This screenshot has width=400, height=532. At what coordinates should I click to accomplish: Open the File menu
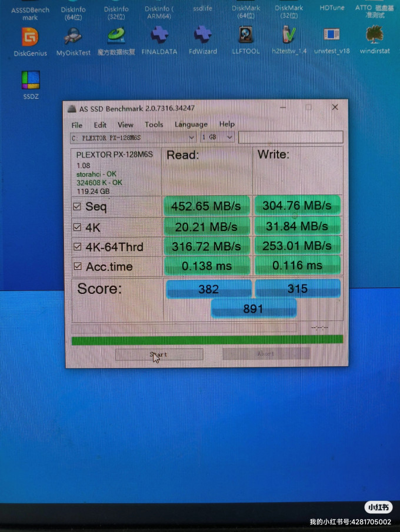pyautogui.click(x=77, y=125)
